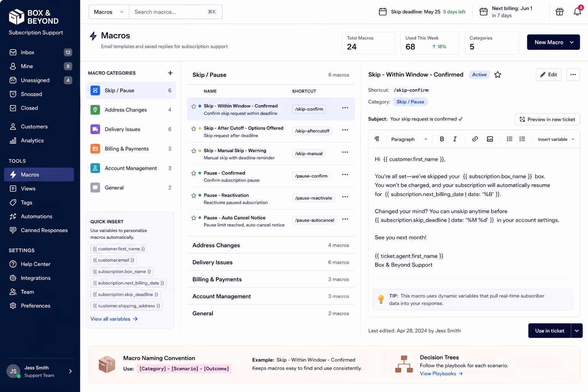Image resolution: width=588 pixels, height=392 pixels.
Task: Open Snoozed tickets
Action: (x=39, y=94)
